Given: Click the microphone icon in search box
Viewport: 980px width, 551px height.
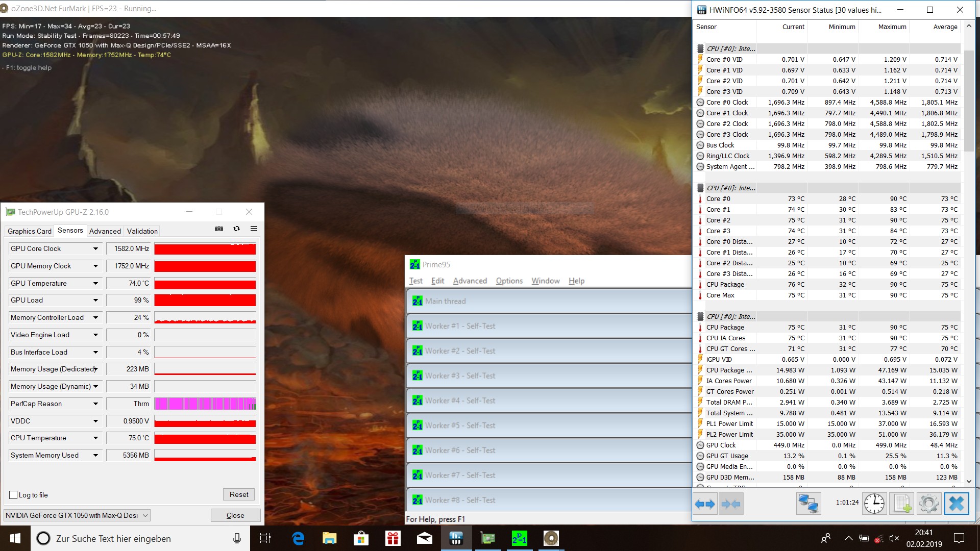Looking at the screenshot, I should point(237,538).
